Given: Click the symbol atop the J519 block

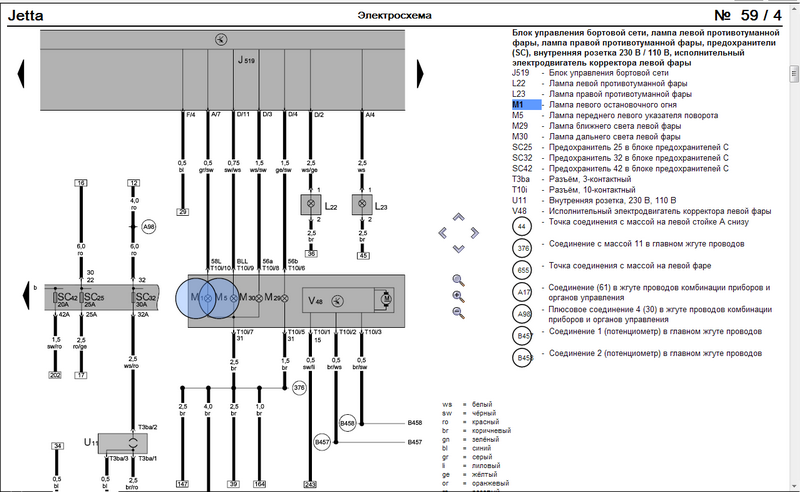Looking at the screenshot, I should (221, 39).
